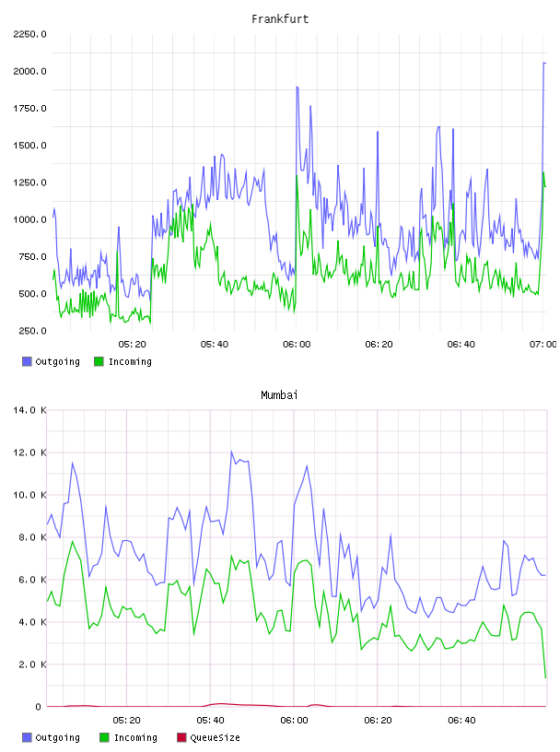Viewport: 560px width, 752px height.
Task: Click the 2.0 K y-axis label in Mumbai chart
Action: (x=32, y=664)
